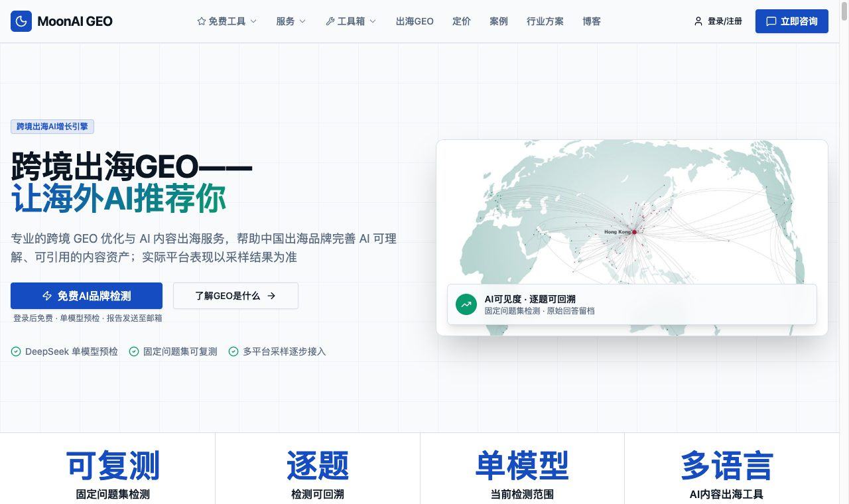Click the MoonAI GEO brand name
Screen dimensions: 849x504
point(75,21)
